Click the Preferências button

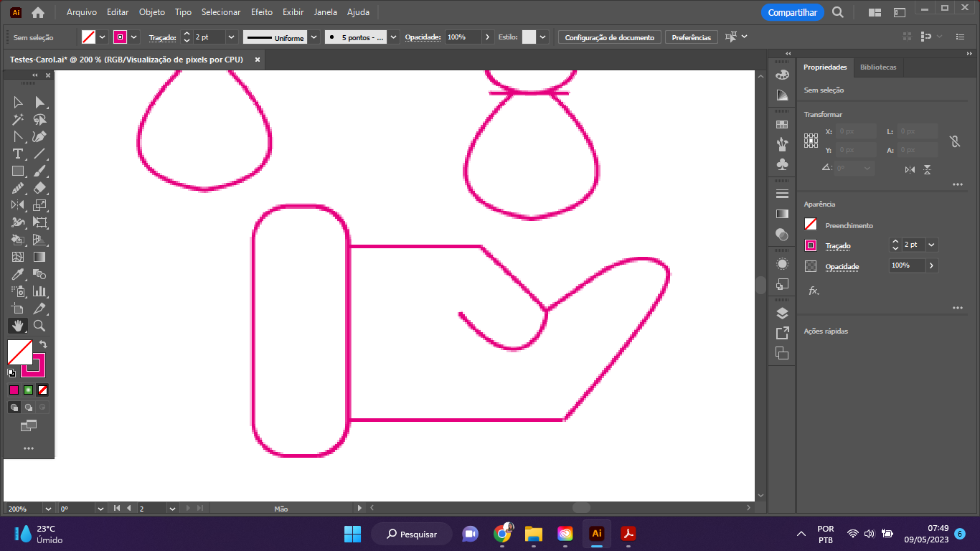[692, 37]
